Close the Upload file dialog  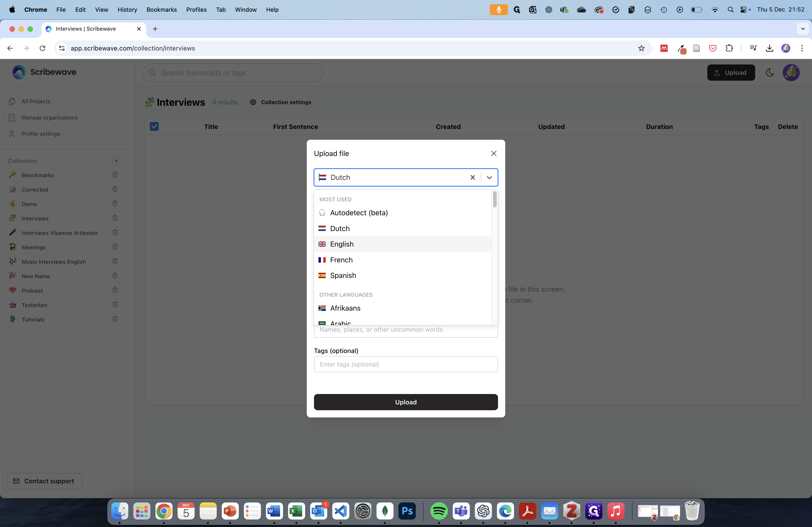click(x=494, y=154)
